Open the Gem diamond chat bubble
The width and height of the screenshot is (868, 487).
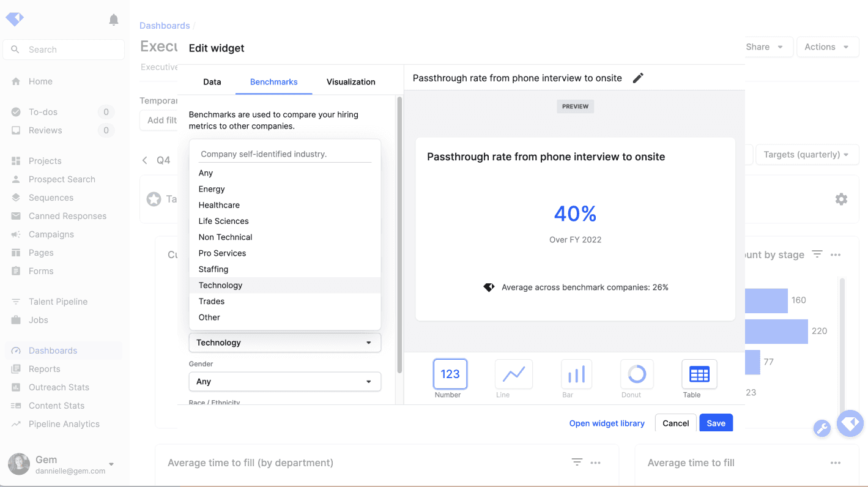[x=850, y=423]
